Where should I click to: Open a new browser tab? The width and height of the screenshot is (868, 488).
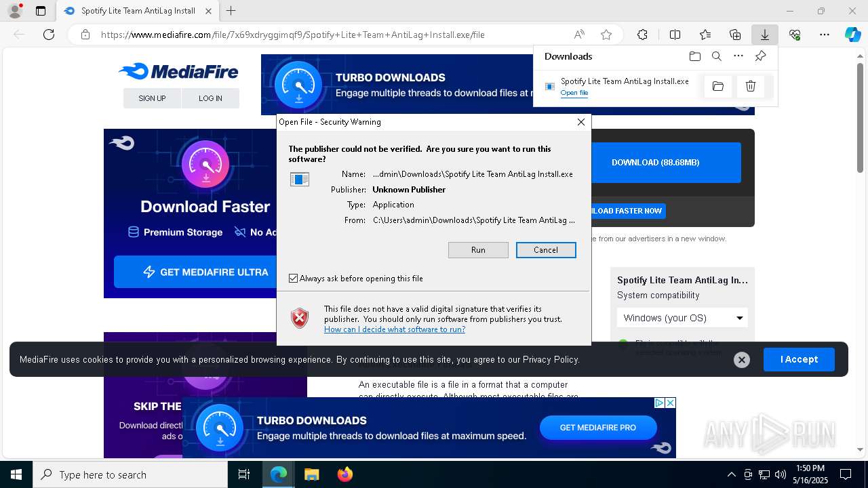(x=231, y=11)
